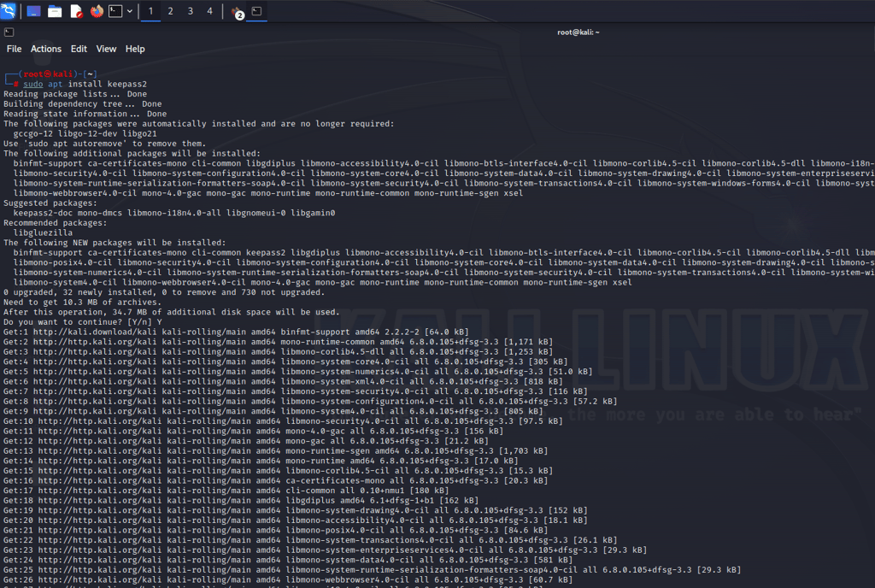Launch Firefox from the panel
Screen dimensions: 875x588
(97, 11)
